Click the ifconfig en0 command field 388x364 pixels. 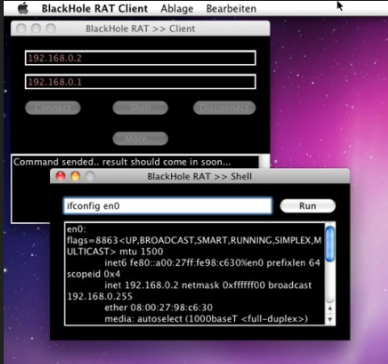[168, 206]
